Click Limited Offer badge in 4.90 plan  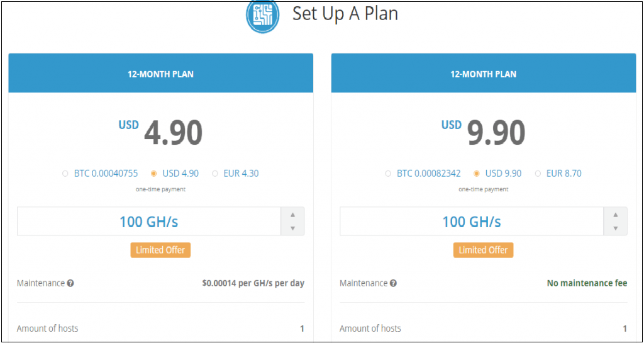pos(160,250)
